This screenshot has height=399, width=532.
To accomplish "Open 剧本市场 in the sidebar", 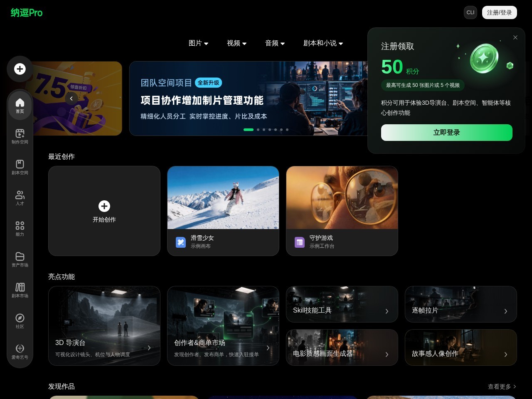I will tap(20, 290).
